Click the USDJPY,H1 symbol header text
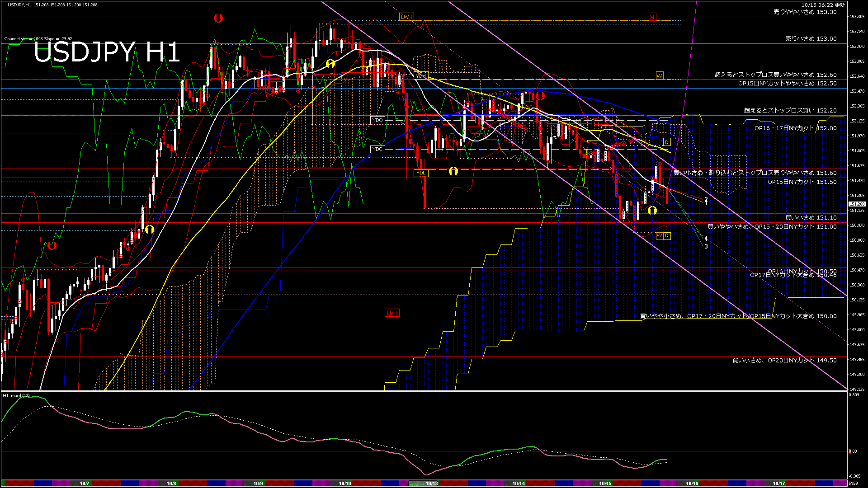The height and width of the screenshot is (488, 868). (x=19, y=5)
